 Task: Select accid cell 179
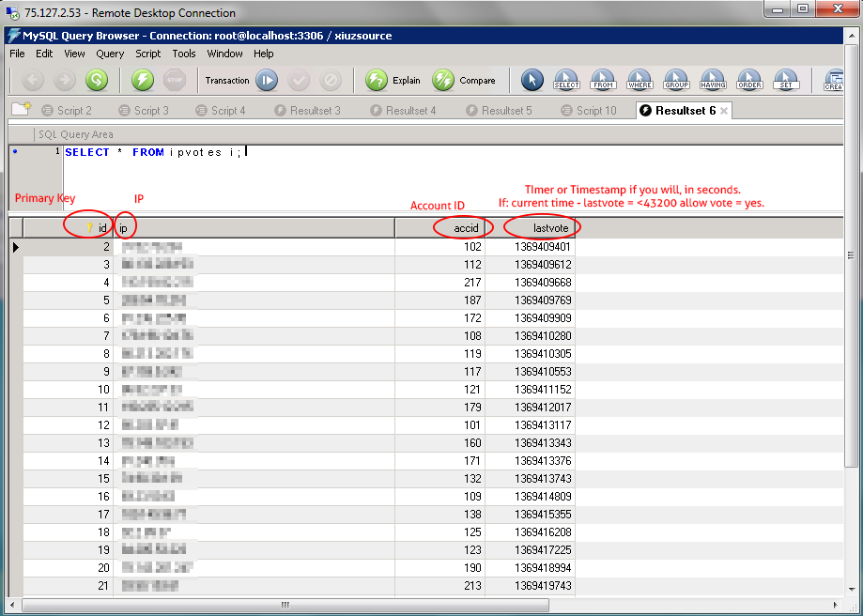point(439,408)
